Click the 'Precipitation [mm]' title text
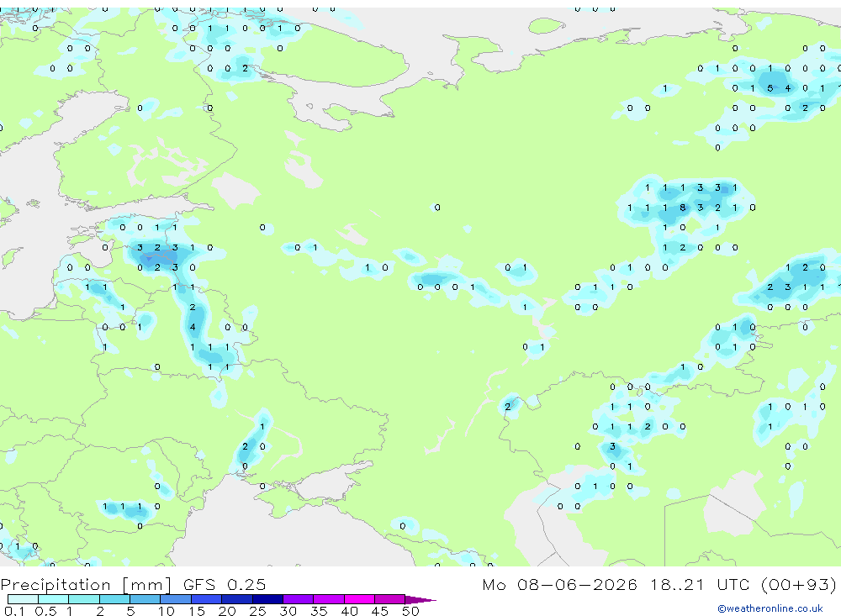 click(86, 584)
